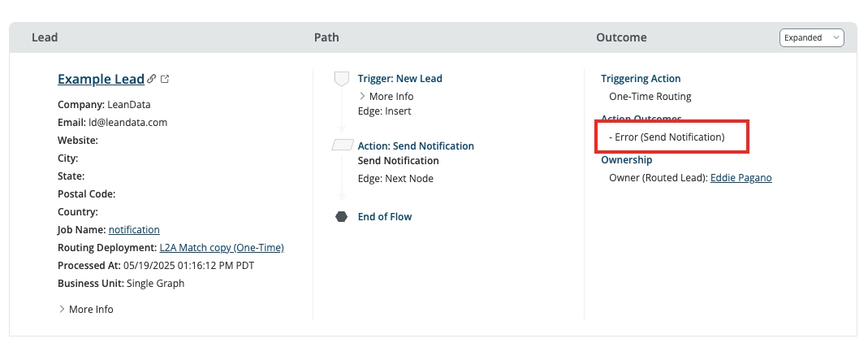868x343 pixels.
Task: Open Example Lead via the external-link icon
Action: 165,80
